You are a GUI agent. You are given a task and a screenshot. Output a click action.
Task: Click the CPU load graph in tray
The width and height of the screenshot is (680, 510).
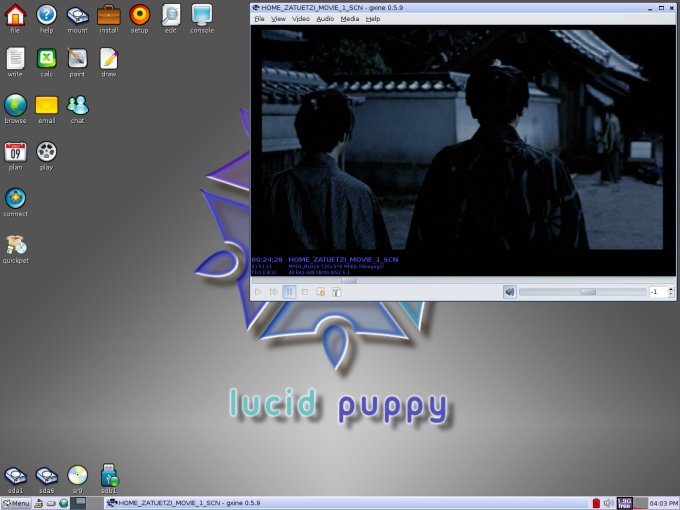(641, 503)
